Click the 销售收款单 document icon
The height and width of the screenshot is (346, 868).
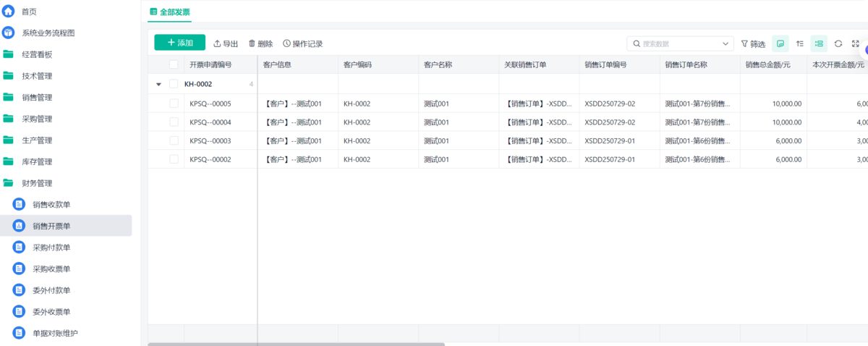[x=20, y=204]
